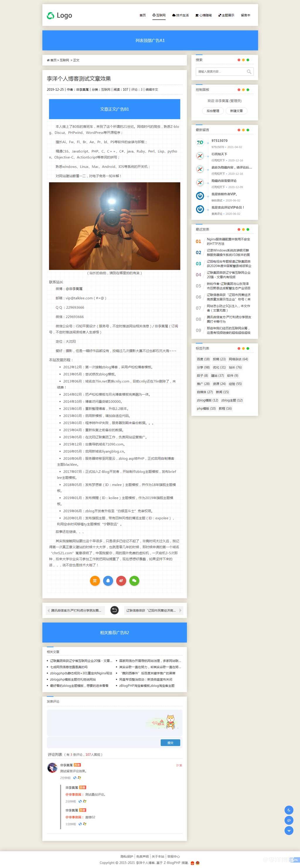Click the floating scroll-down chevron button
Screen dimensions: 300x868
[289, 830]
